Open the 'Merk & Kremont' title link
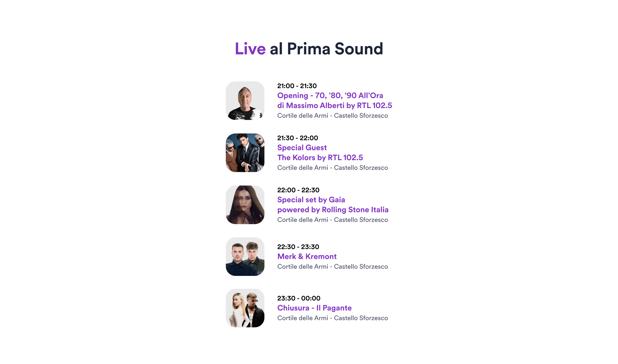Screen dimensions: 618x364 point(307,256)
